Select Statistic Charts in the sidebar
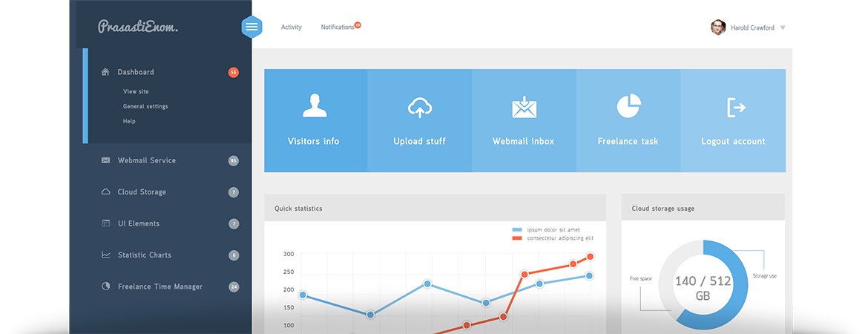 [x=144, y=255]
